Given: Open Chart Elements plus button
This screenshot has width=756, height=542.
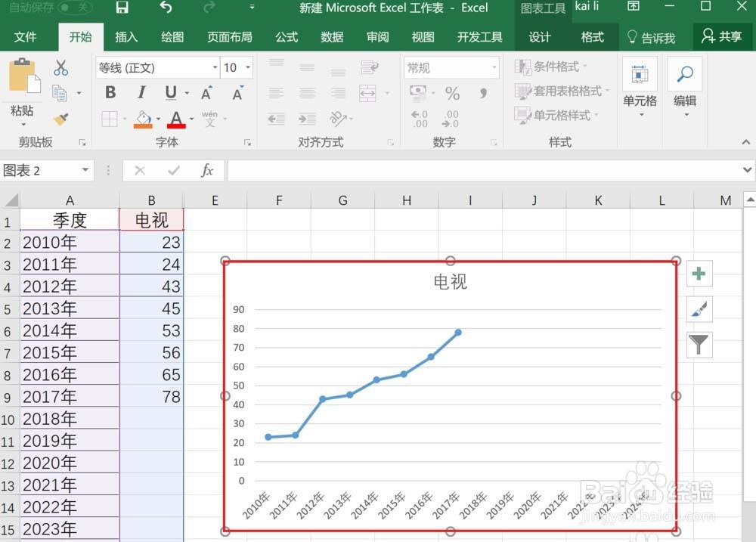Looking at the screenshot, I should click(x=699, y=274).
